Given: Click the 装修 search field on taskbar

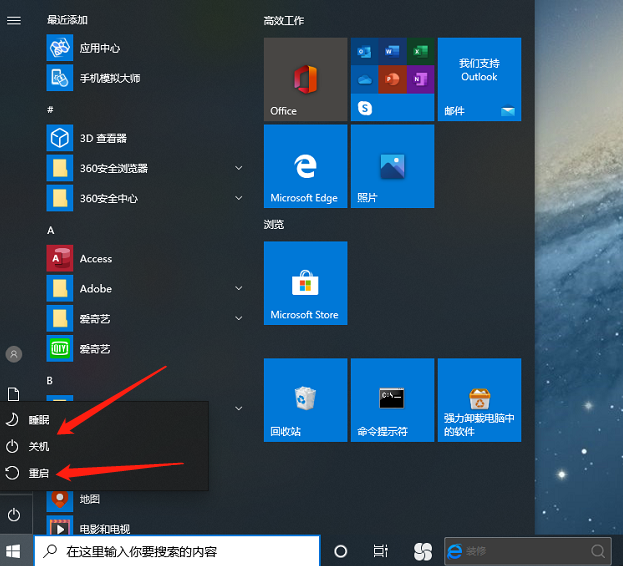Looking at the screenshot, I should 528,551.
